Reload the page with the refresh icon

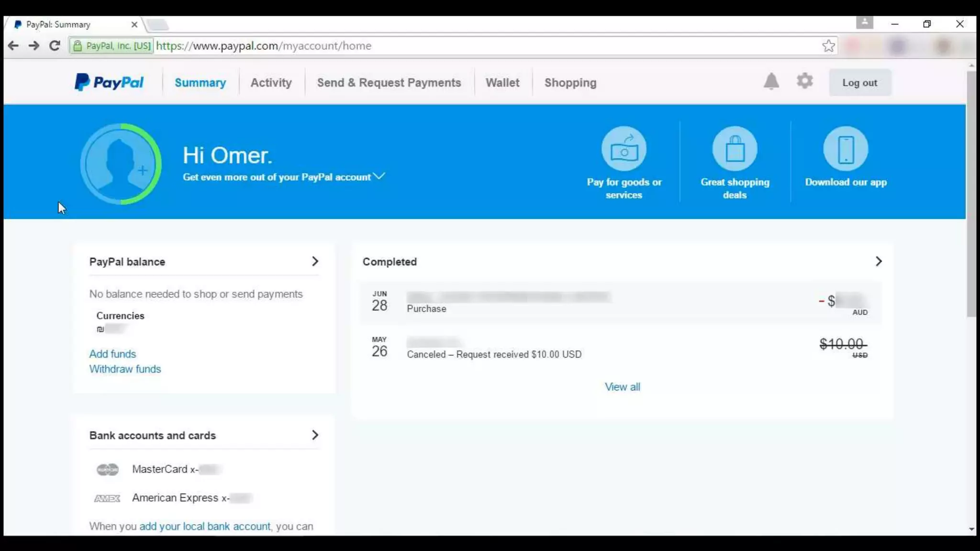(x=55, y=46)
